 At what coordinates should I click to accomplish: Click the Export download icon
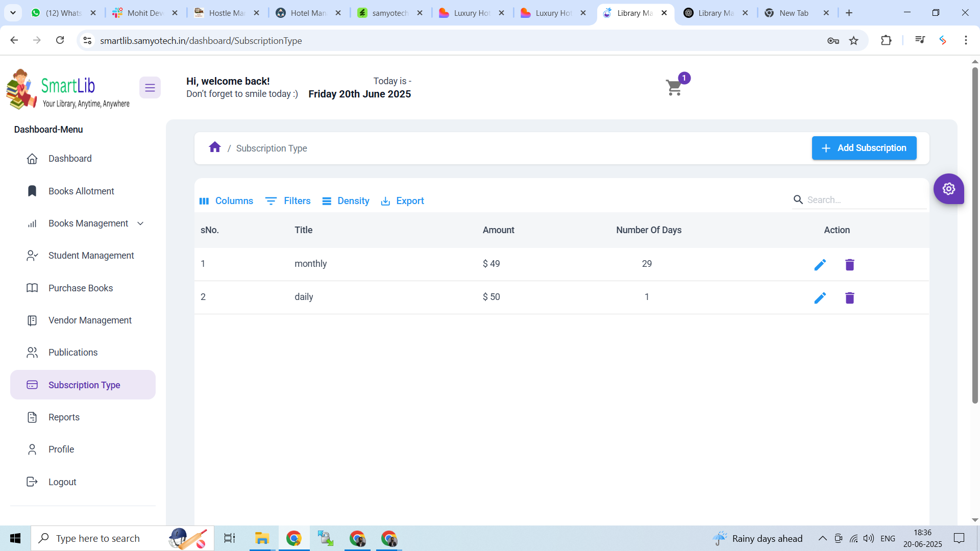[x=385, y=201]
